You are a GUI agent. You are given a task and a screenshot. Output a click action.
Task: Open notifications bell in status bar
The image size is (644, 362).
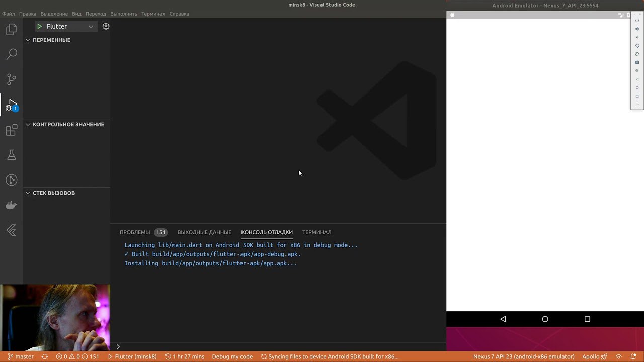pyautogui.click(x=634, y=356)
